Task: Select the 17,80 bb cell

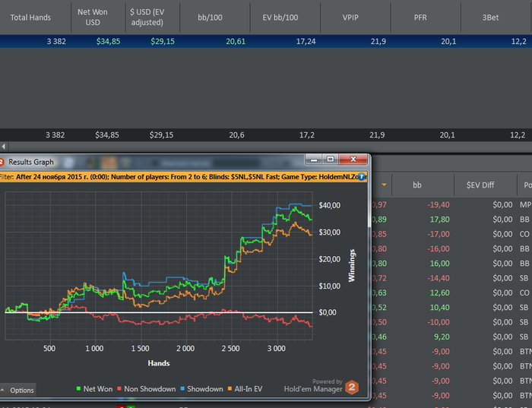Action: pyautogui.click(x=440, y=220)
